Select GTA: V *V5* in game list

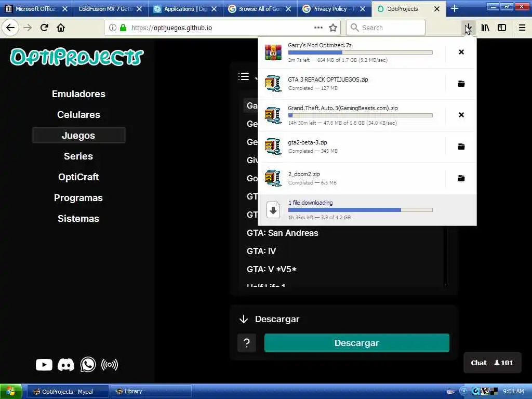point(271,270)
